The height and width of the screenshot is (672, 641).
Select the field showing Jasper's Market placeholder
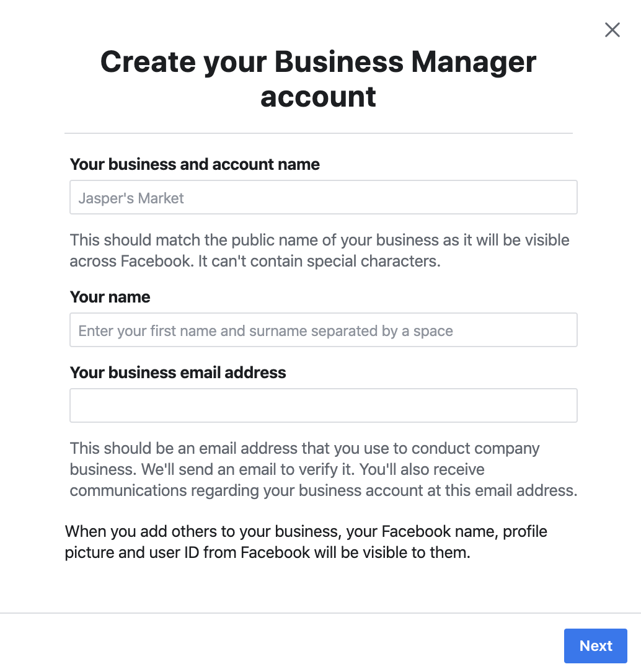[x=323, y=197]
